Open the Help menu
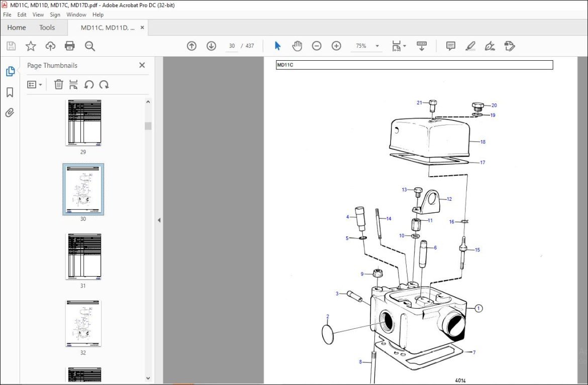588x385 pixels. coord(98,15)
